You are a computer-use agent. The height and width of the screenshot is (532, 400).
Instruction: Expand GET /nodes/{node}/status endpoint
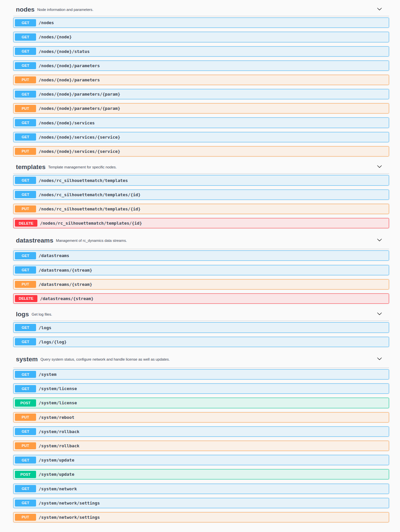coord(64,52)
